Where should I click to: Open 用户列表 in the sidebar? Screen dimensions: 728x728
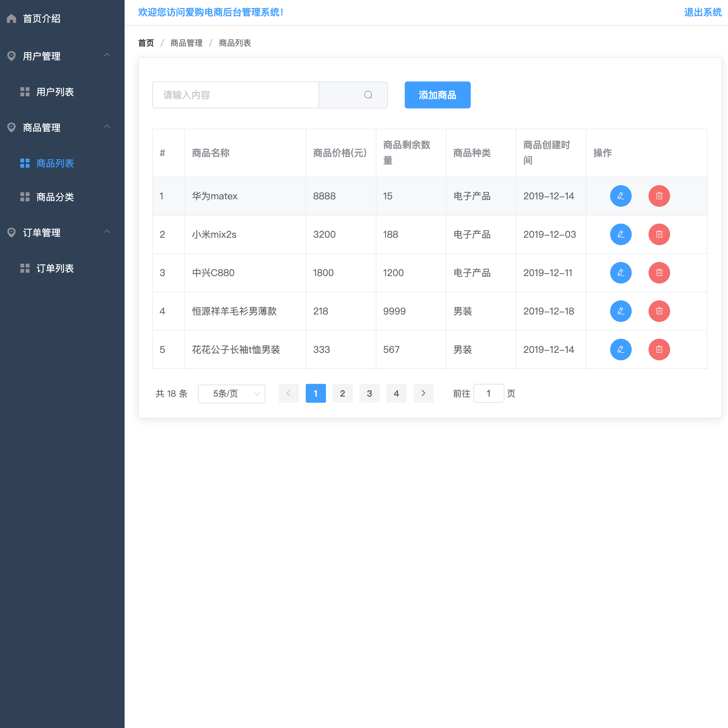tap(55, 92)
